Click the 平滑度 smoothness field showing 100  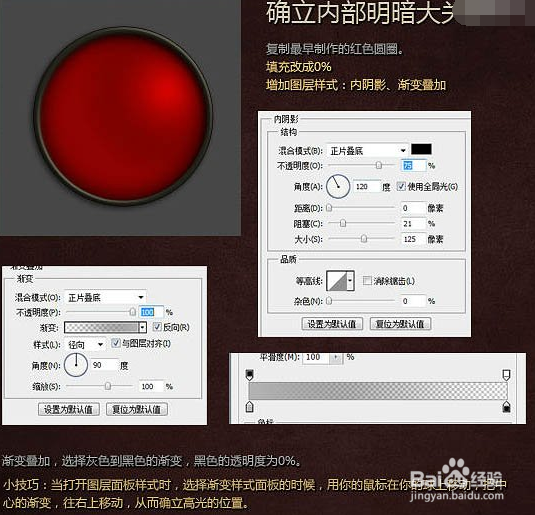[x=316, y=358]
